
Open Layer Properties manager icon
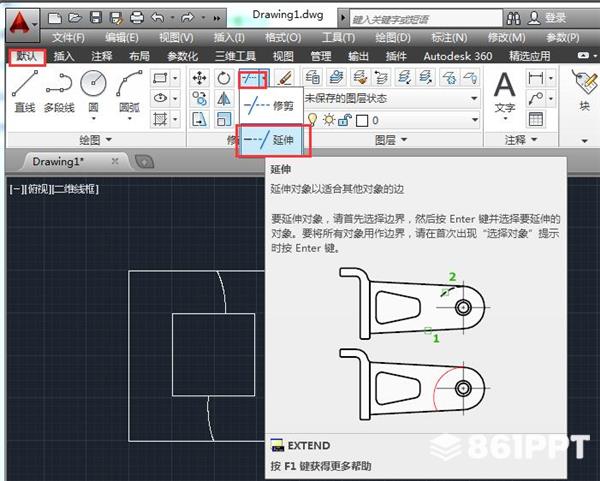point(313,77)
